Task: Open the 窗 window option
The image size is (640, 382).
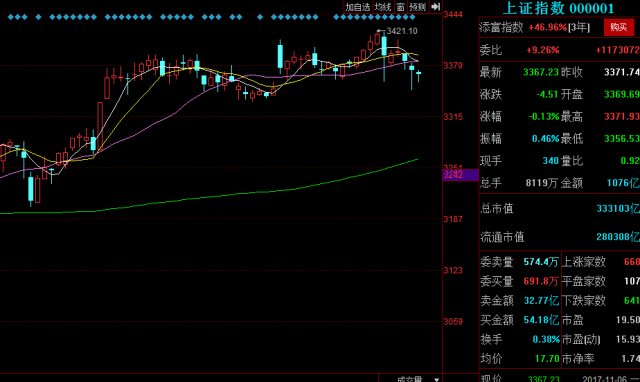Action: pos(401,7)
